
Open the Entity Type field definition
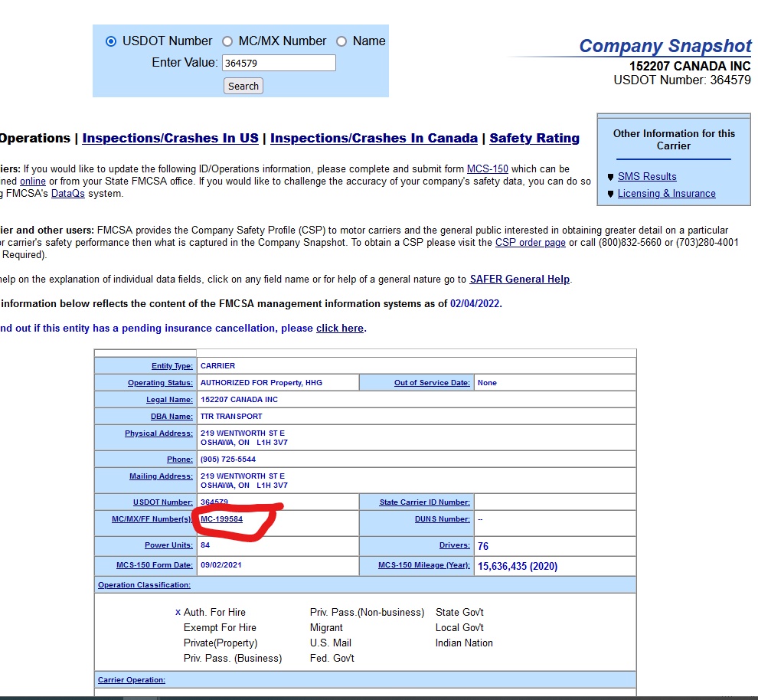click(170, 365)
